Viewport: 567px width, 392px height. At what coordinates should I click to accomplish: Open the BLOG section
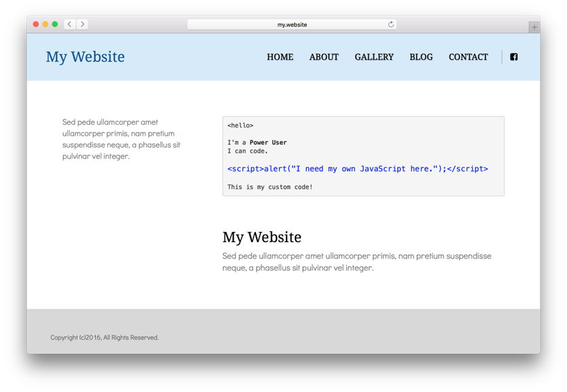421,57
